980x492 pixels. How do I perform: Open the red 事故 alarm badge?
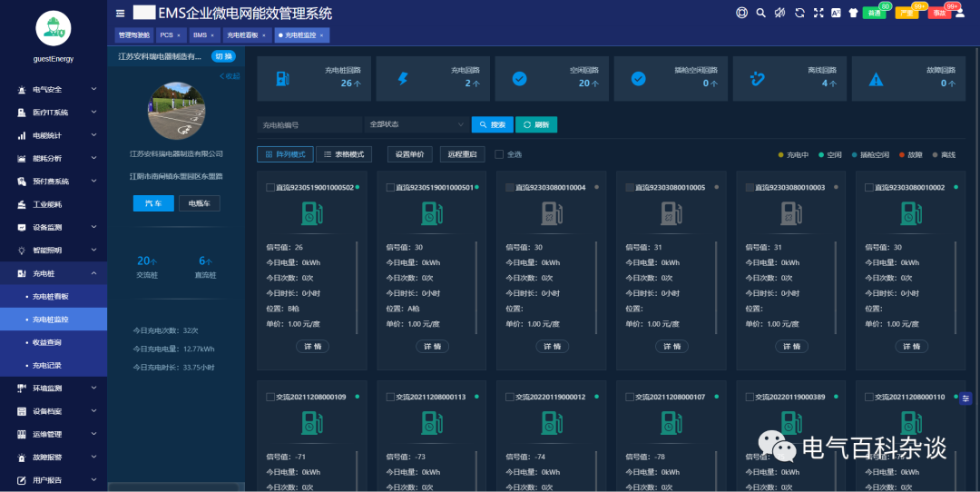(939, 13)
